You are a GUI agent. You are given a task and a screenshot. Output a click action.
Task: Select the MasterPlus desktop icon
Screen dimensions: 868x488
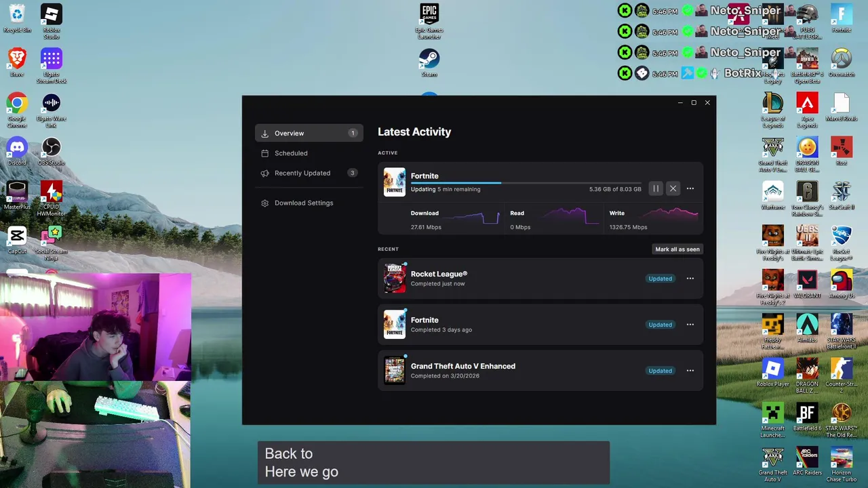[17, 195]
